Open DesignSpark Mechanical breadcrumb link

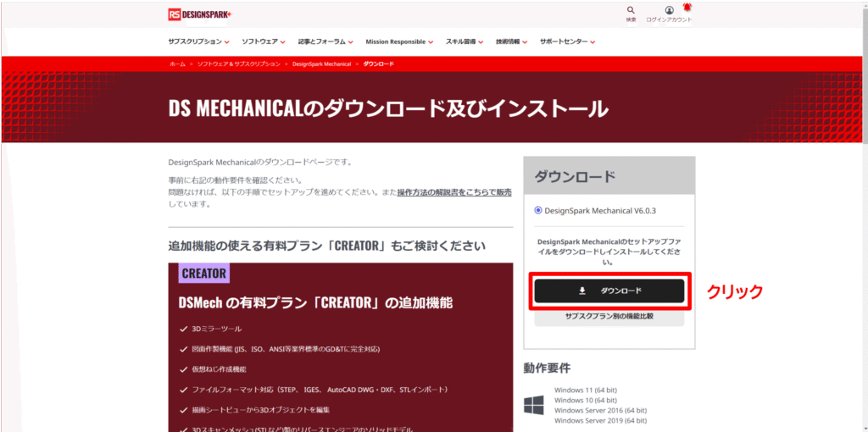pos(321,64)
